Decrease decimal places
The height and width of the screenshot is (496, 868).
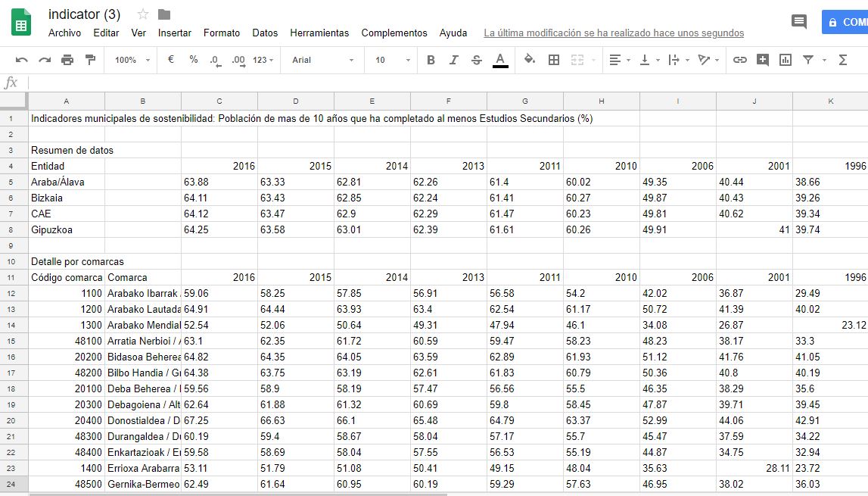(216, 60)
